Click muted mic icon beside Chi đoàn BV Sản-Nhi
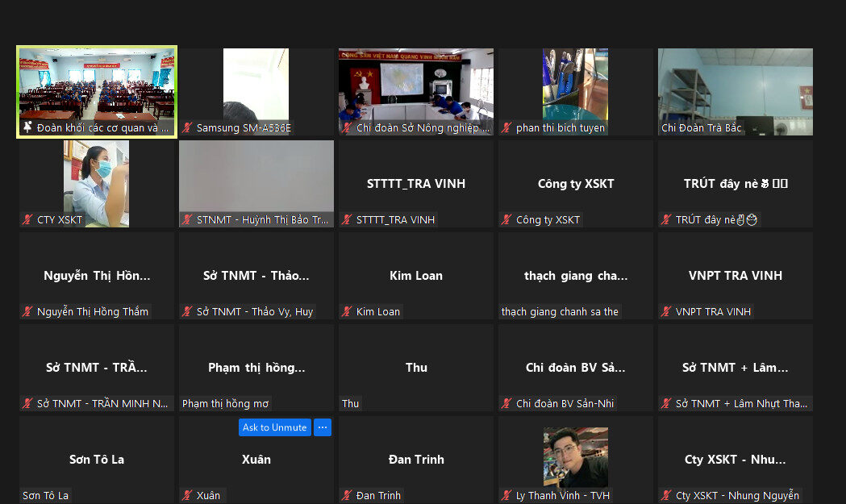The width and height of the screenshot is (846, 504). pyautogui.click(x=506, y=403)
